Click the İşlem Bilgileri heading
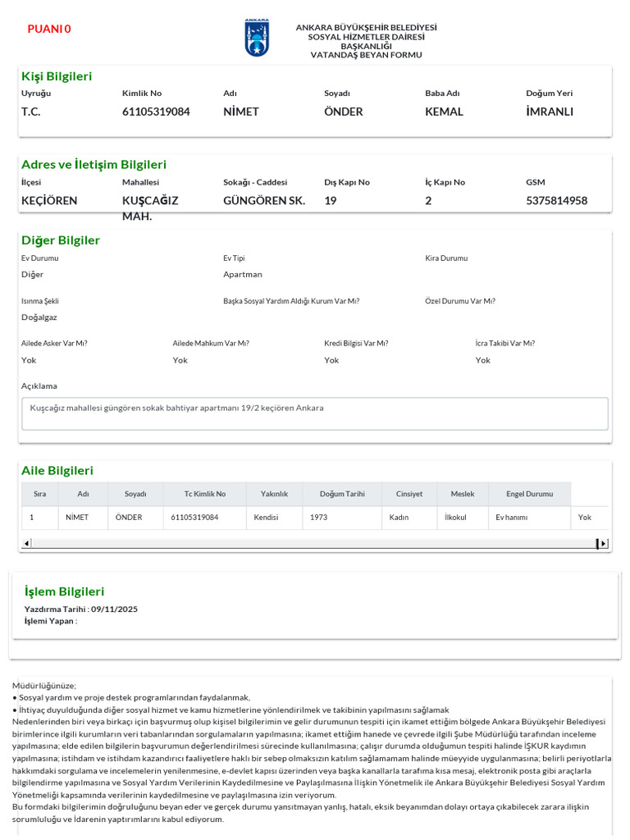Screen dimensions: 630x840 64,591
